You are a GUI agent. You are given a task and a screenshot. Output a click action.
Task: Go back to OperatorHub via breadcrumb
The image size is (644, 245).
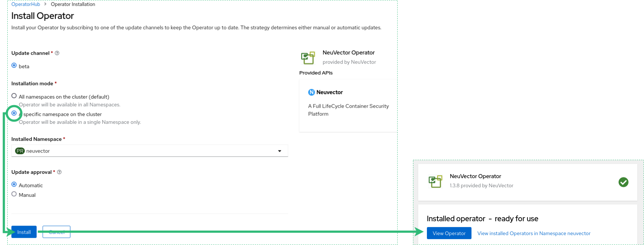point(26,4)
